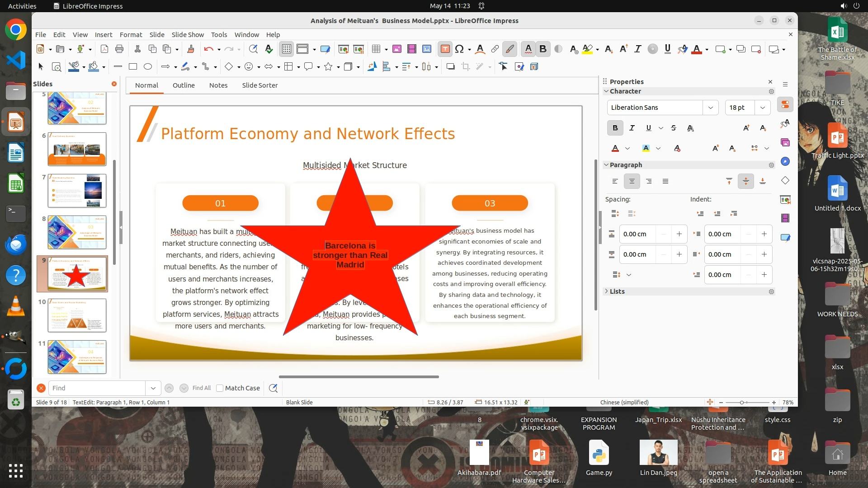This screenshot has width=868, height=488.
Task: Enable the Match Case checkbox
Action: pos(220,388)
